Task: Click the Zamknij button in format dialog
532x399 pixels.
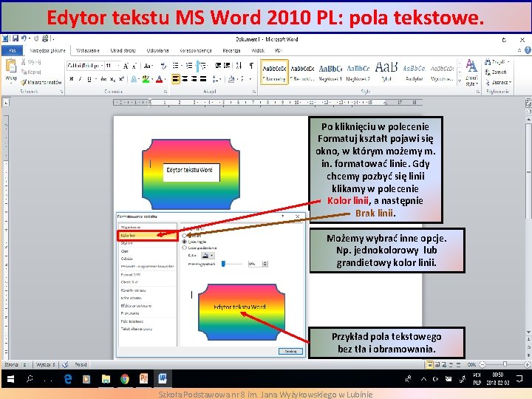Action: (290, 351)
